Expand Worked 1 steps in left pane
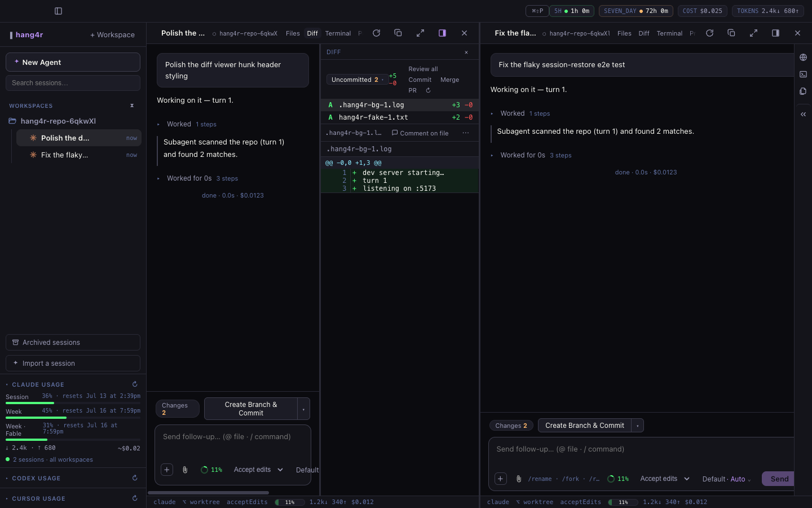 click(x=187, y=124)
